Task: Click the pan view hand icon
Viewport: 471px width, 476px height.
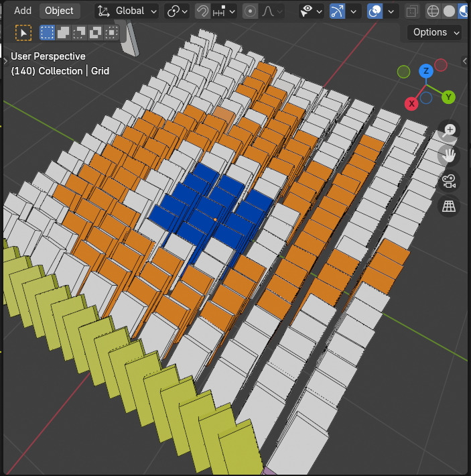Action: (x=449, y=156)
